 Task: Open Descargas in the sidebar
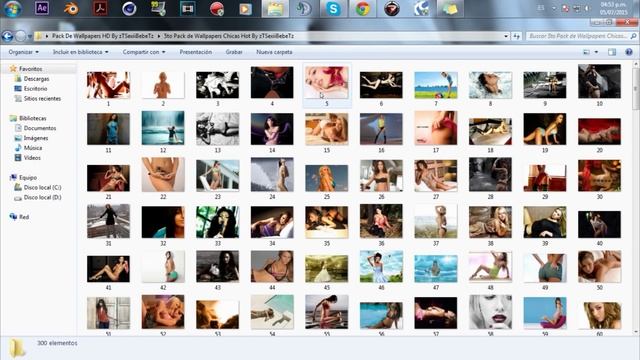[x=36, y=79]
